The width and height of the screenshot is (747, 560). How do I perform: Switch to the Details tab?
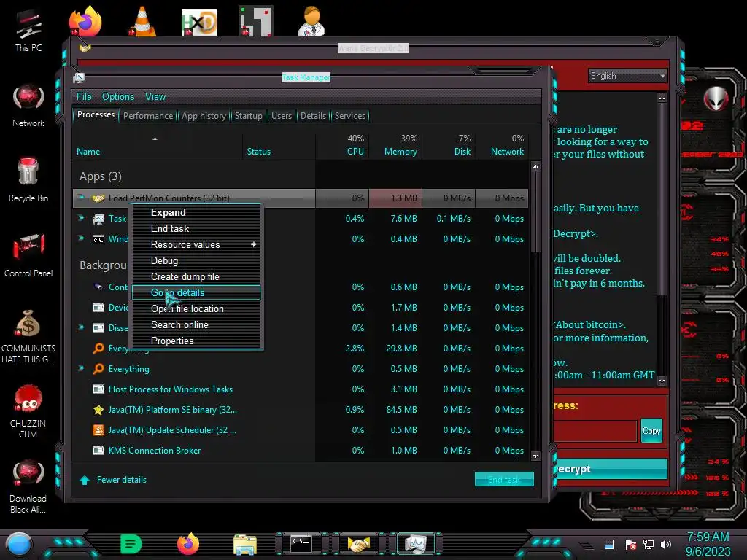coord(313,116)
